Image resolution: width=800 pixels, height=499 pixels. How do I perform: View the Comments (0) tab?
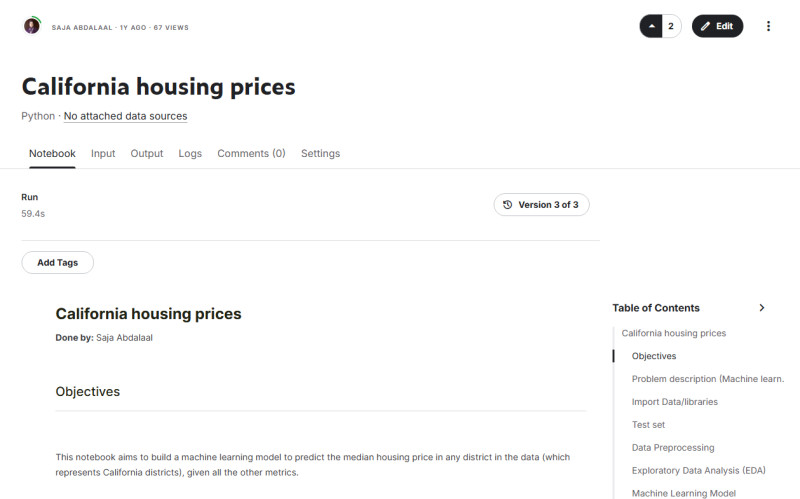point(251,154)
